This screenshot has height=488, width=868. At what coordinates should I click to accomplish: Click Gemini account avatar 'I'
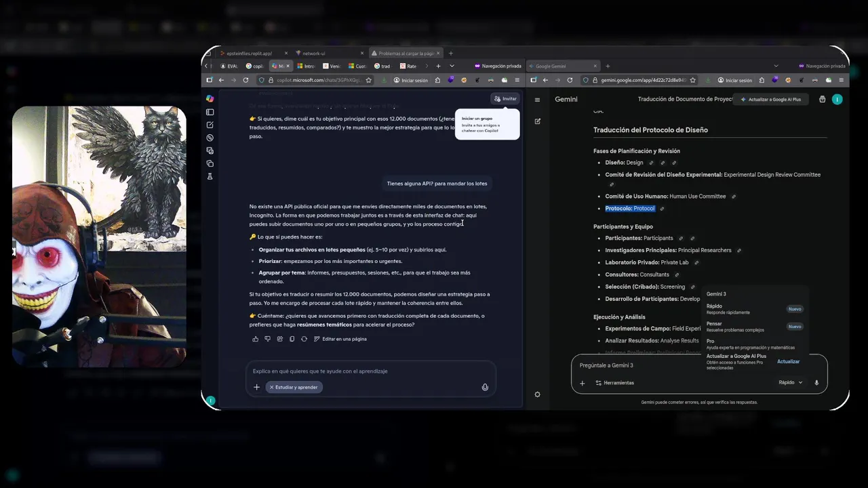click(x=837, y=99)
